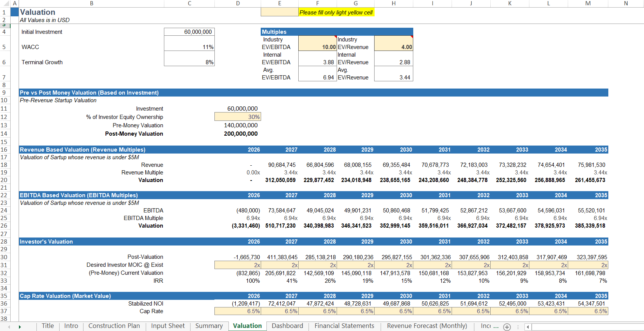The width and height of the screenshot is (644, 331).
Task: Click Initial Investment value 60,000,000 cell
Action: (189, 32)
